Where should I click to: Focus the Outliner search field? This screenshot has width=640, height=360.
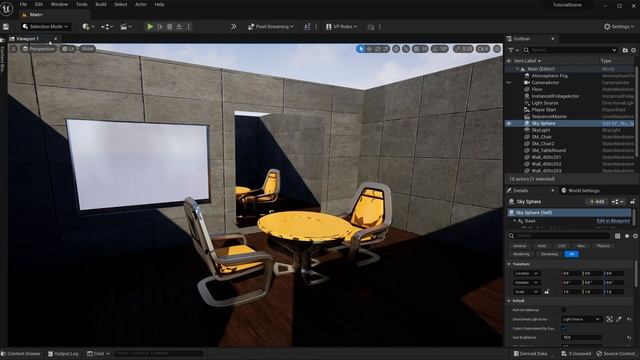[x=570, y=50]
